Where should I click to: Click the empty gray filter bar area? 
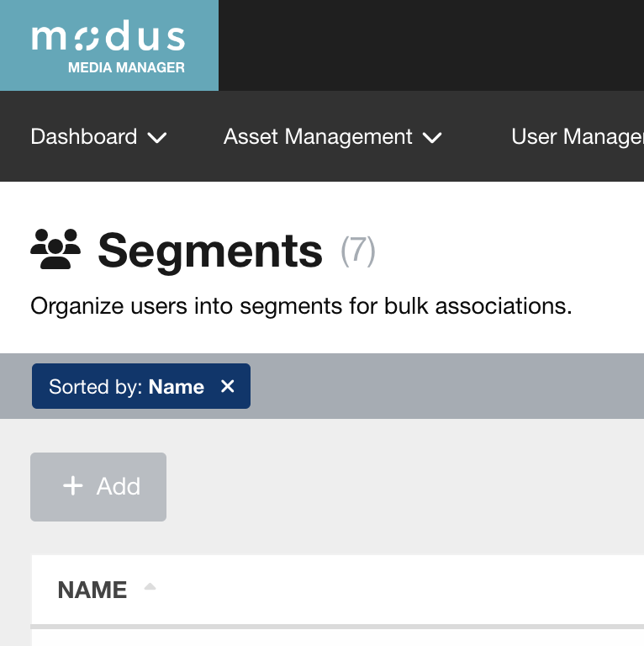click(446, 386)
